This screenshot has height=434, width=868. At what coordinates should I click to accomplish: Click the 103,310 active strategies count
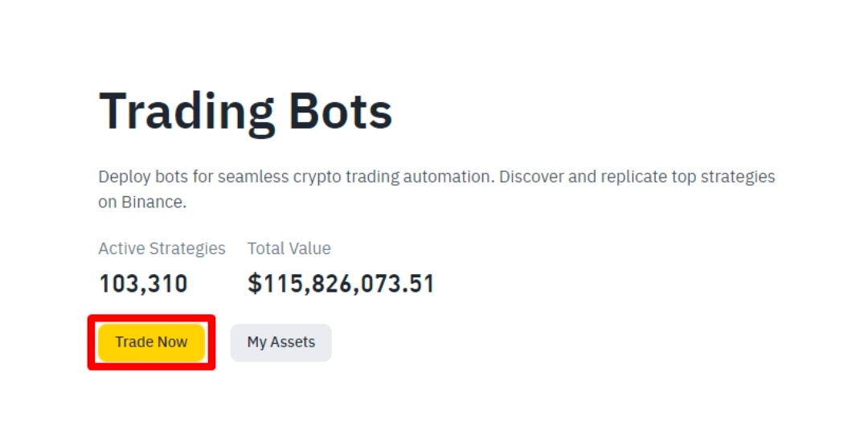(143, 284)
